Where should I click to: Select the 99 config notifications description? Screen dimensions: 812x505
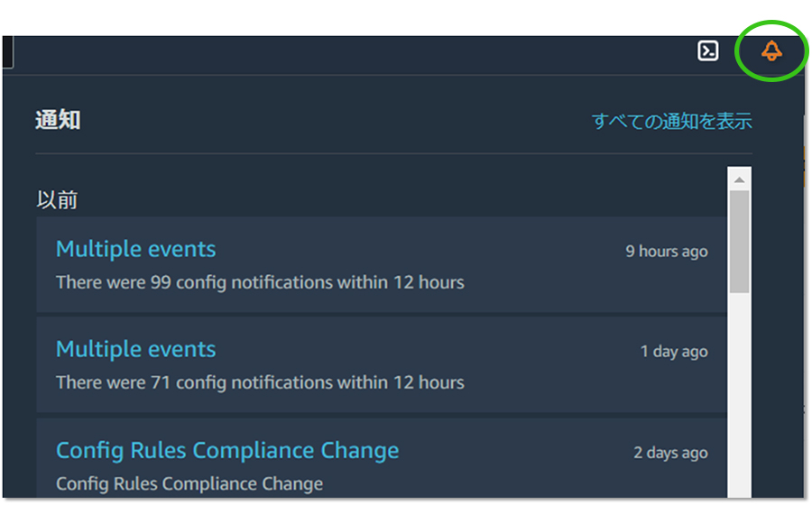(x=260, y=282)
